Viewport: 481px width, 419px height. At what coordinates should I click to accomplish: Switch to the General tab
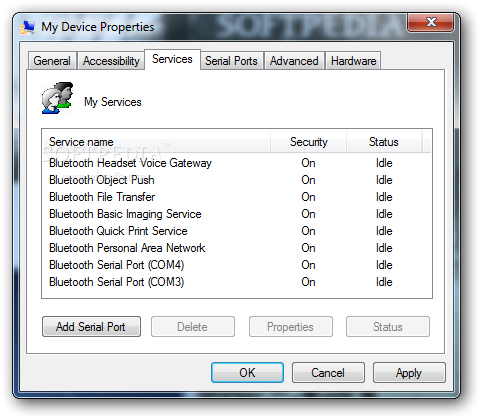pyautogui.click(x=52, y=61)
